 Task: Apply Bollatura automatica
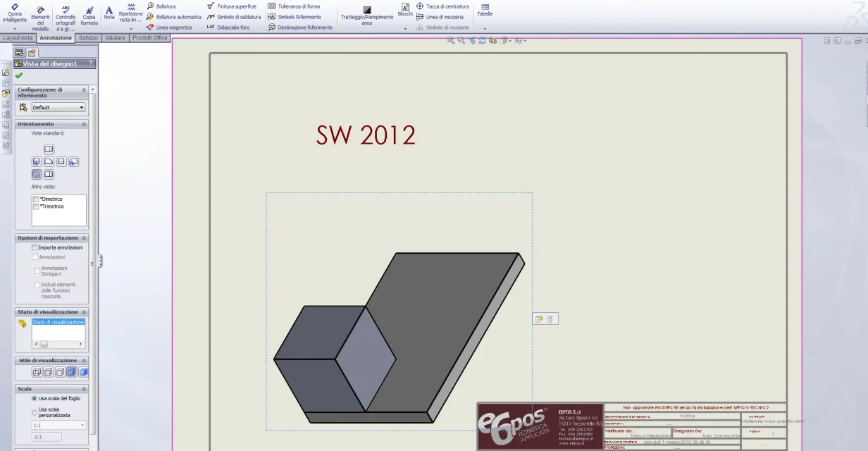(173, 17)
